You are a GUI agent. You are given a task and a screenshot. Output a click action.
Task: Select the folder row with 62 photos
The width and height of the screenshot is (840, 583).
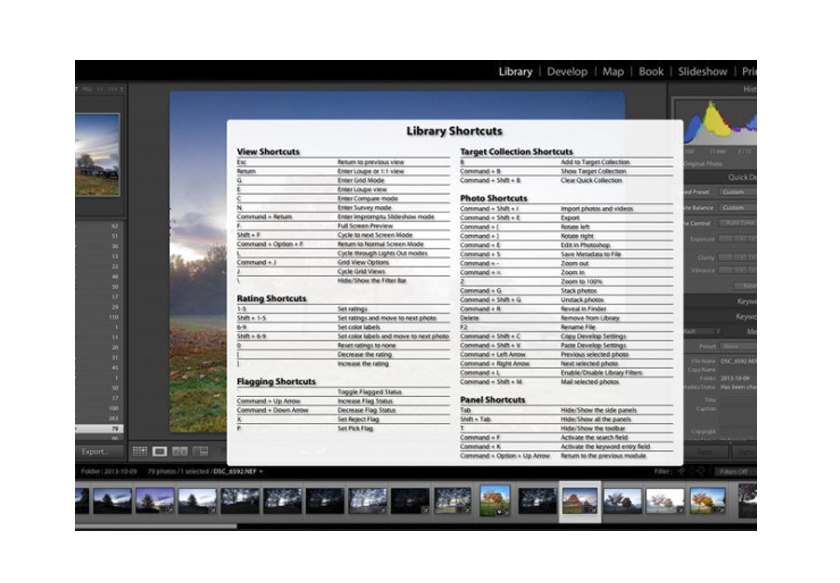tap(99, 226)
